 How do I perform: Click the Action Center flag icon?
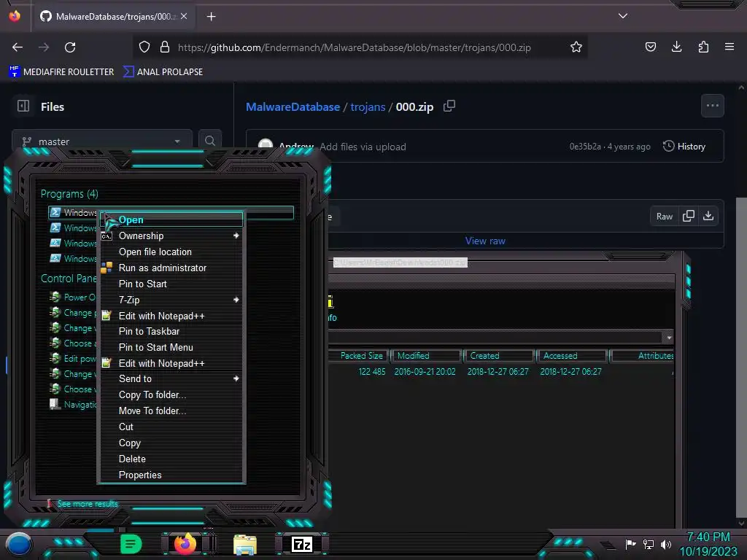[x=630, y=544]
